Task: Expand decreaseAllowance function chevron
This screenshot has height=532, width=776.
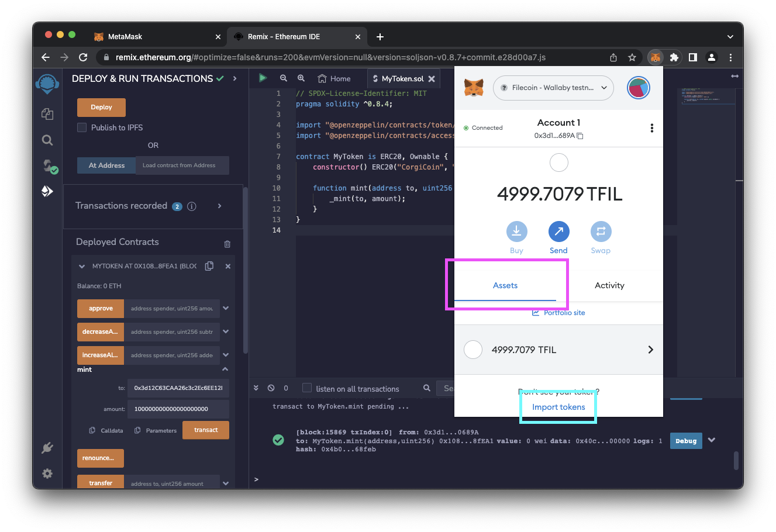Action: coord(226,331)
